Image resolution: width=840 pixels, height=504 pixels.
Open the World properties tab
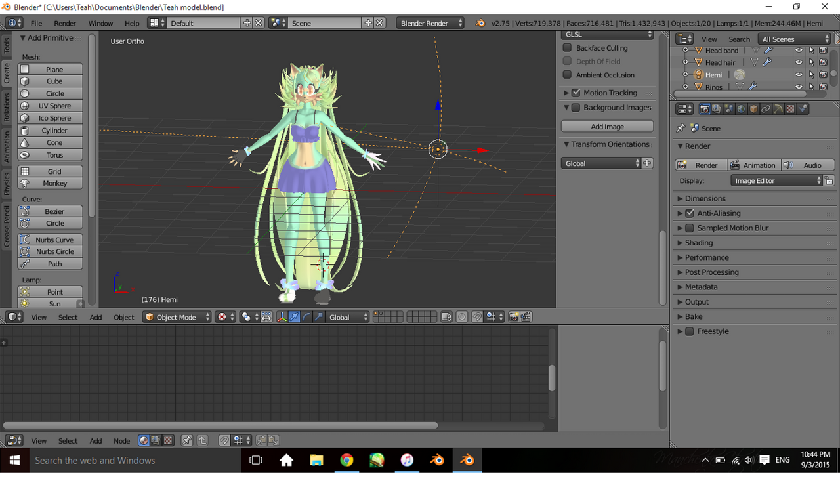[741, 109]
